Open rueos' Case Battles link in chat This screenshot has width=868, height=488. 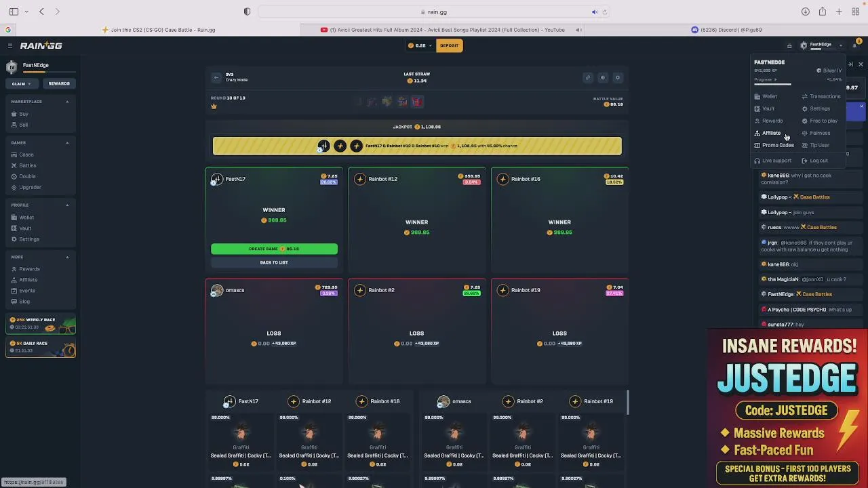(x=818, y=228)
